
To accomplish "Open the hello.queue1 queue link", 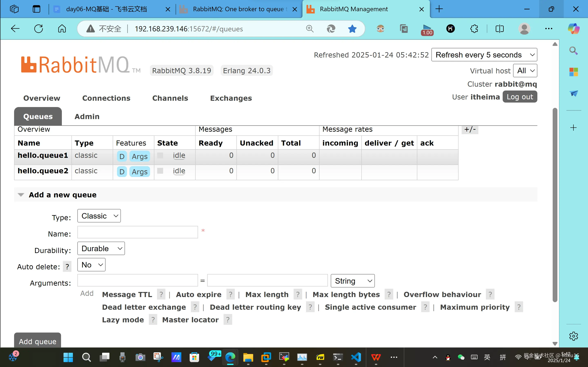I will [43, 155].
